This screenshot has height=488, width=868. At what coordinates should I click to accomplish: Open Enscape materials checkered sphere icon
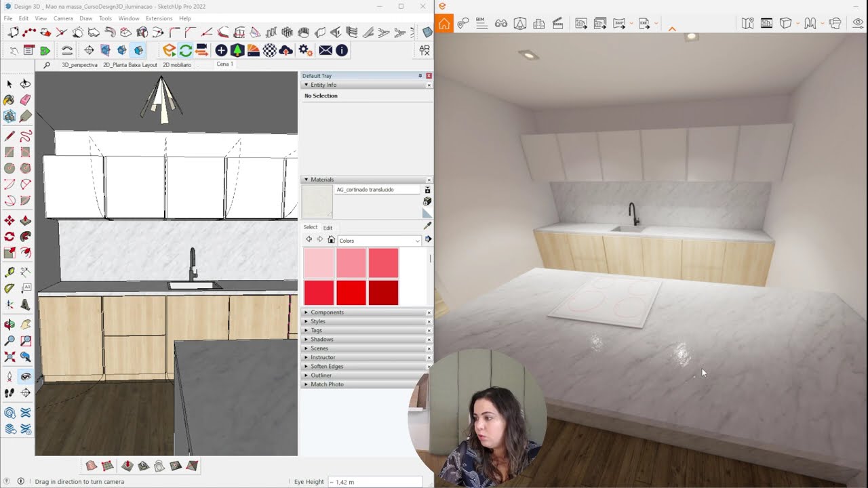[269, 50]
